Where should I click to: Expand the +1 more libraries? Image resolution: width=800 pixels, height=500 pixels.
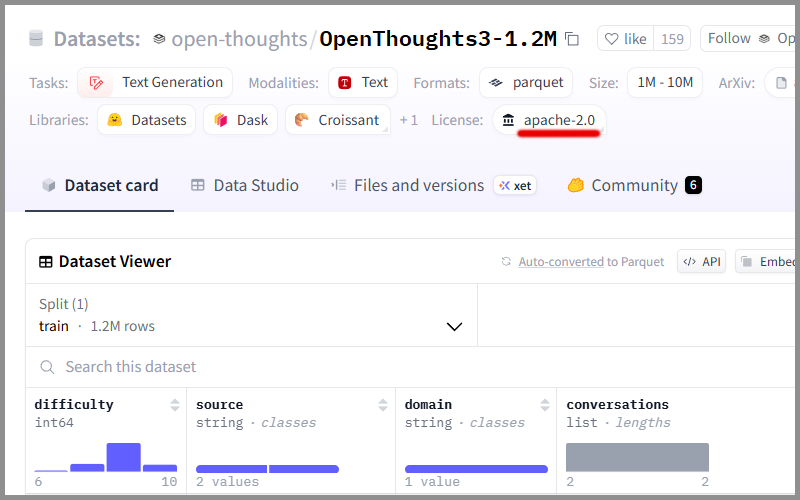pyautogui.click(x=408, y=120)
